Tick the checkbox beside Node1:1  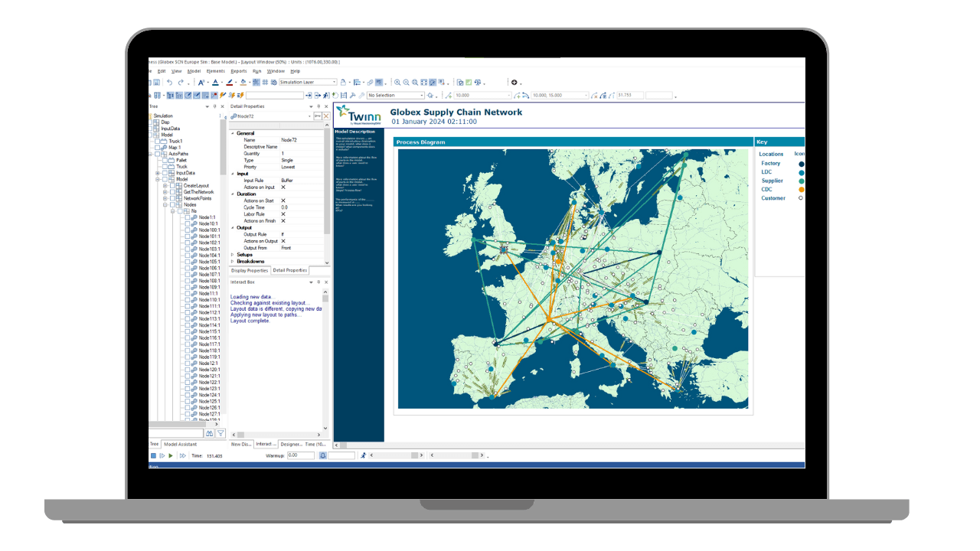[188, 217]
